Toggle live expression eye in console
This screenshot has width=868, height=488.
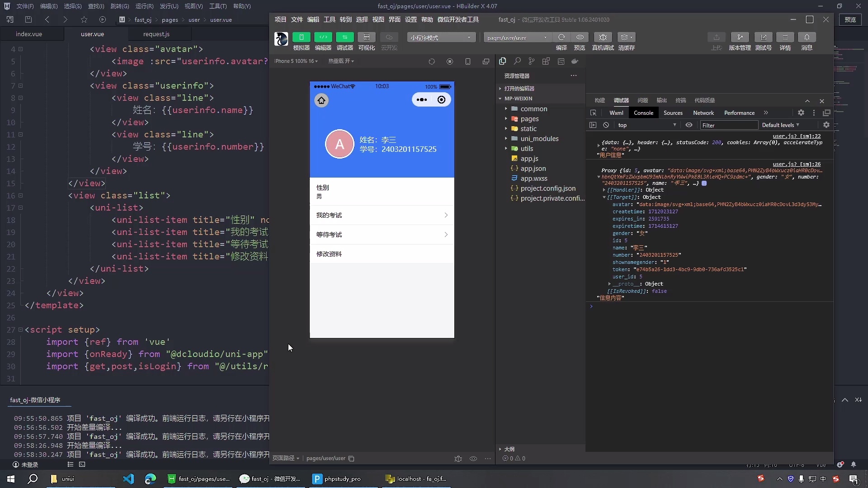[x=689, y=125]
